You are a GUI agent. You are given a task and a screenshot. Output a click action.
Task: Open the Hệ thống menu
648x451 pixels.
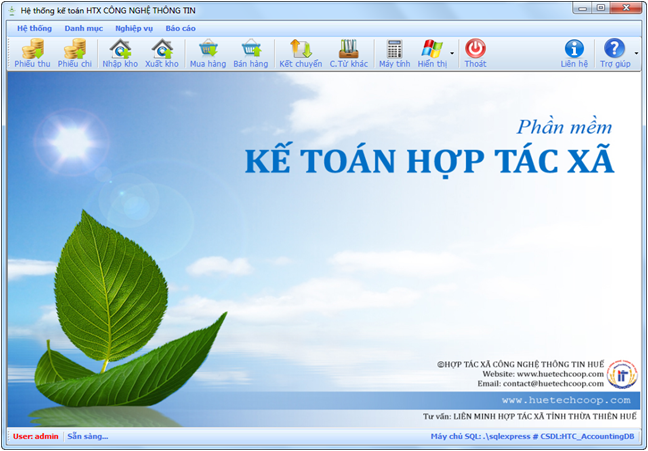pos(34,29)
